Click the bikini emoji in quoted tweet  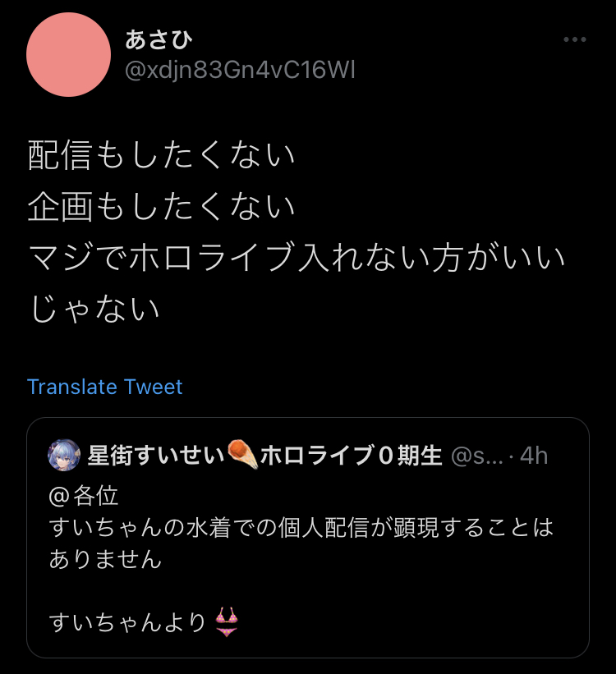click(227, 621)
